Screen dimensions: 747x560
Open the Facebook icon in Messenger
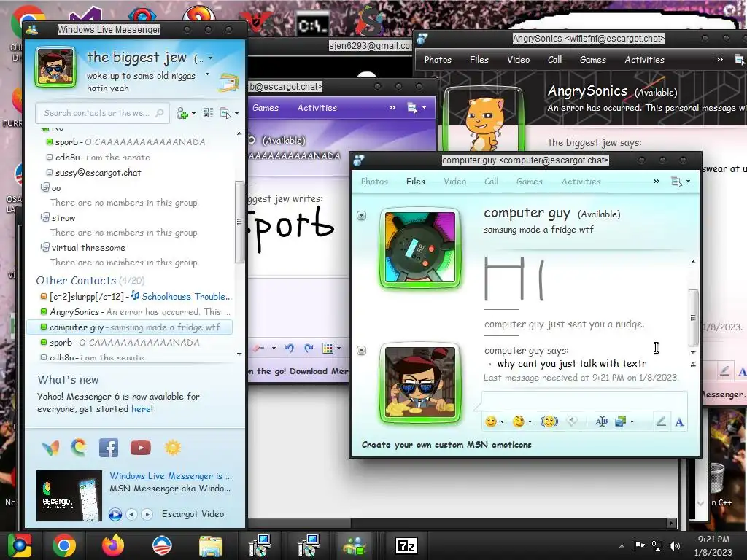[x=109, y=448]
